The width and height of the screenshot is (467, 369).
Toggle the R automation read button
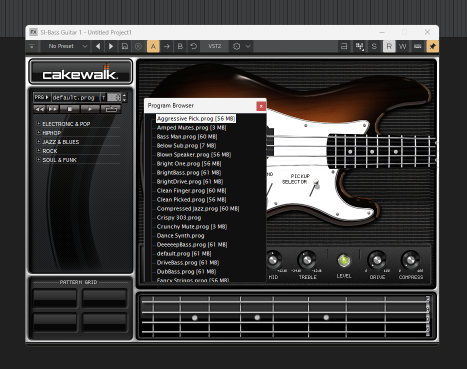point(389,46)
